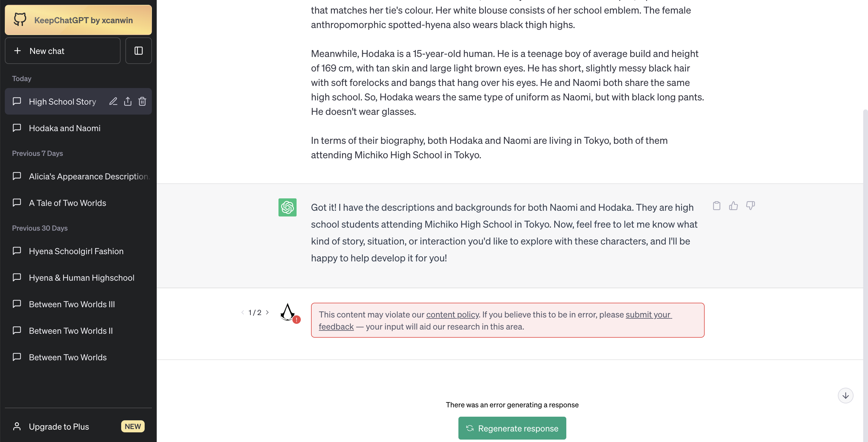868x442 pixels.
Task: Give a thumbs down to the response
Action: coord(751,205)
